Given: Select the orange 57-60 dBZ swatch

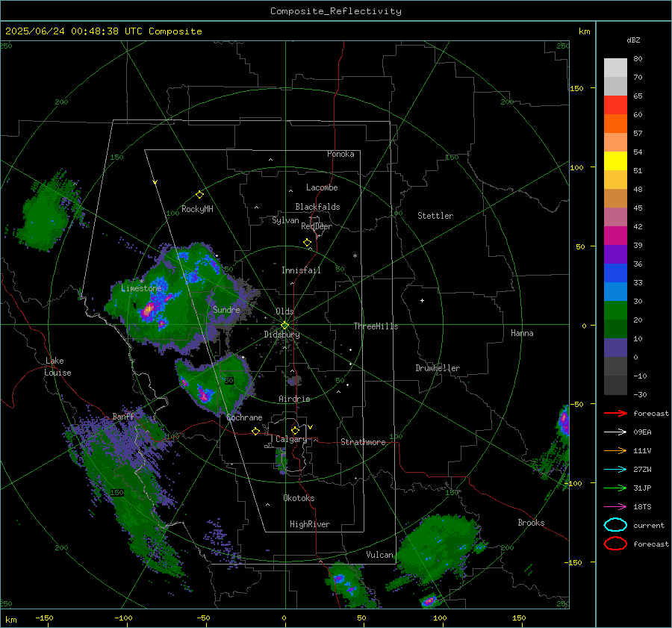Looking at the screenshot, I should pyautogui.click(x=615, y=124).
